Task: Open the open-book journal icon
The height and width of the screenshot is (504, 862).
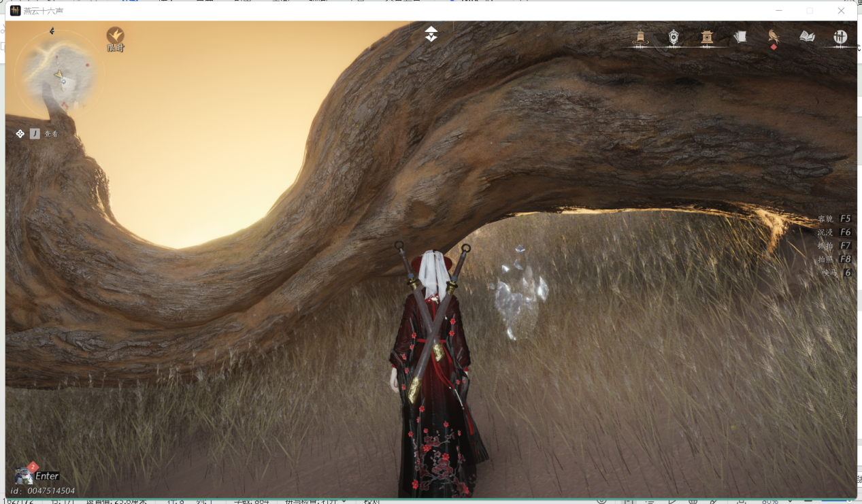Action: (x=807, y=37)
